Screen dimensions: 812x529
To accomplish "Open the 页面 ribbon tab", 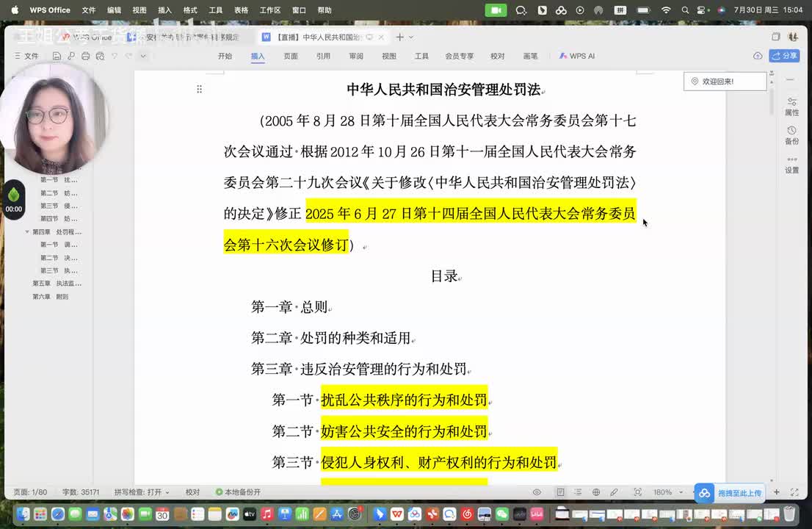I will tap(291, 56).
